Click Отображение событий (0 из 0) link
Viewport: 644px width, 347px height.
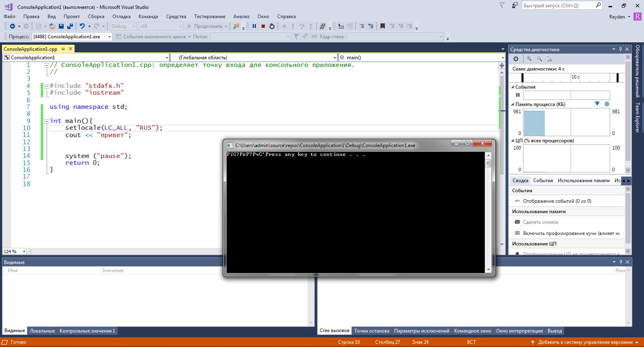(x=557, y=201)
